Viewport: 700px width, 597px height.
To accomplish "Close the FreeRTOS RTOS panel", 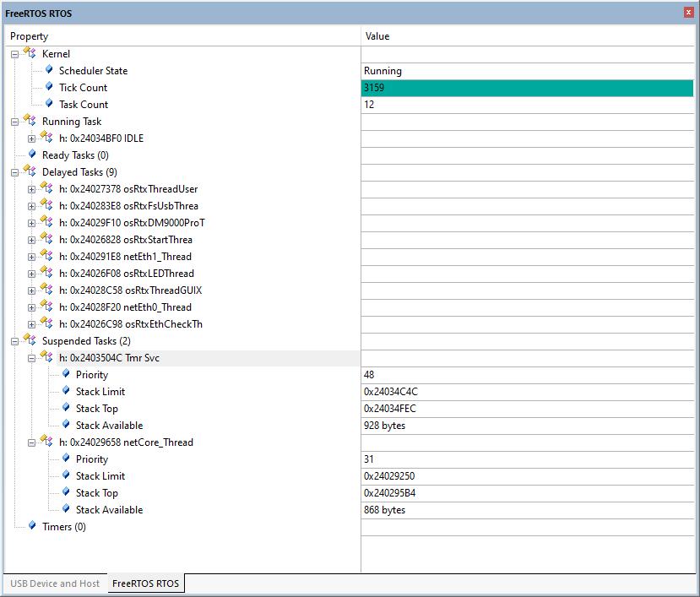I will tap(688, 13).
